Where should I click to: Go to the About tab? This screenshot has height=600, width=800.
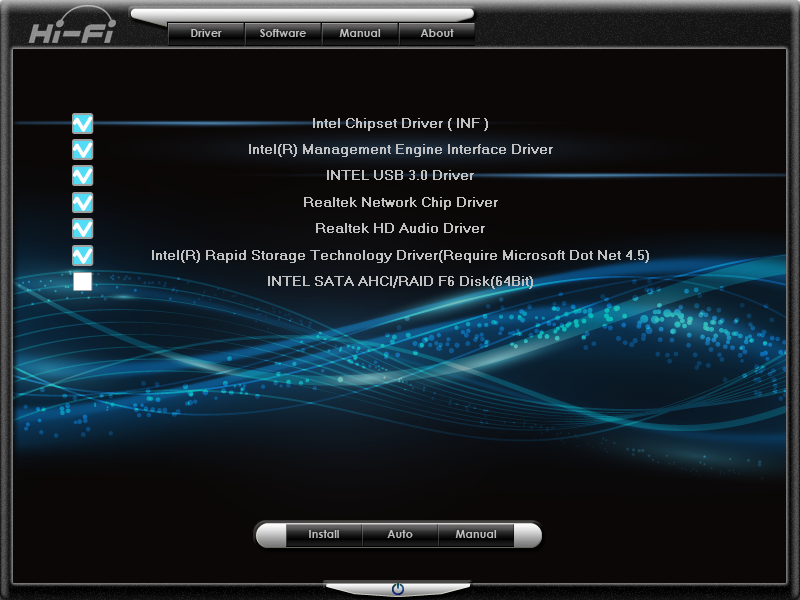[437, 34]
